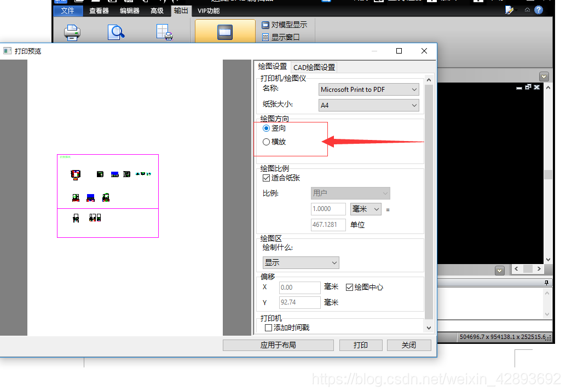This screenshot has width=566, height=392.
Task: Click the 对模型显示 option icon
Action: 265,25
